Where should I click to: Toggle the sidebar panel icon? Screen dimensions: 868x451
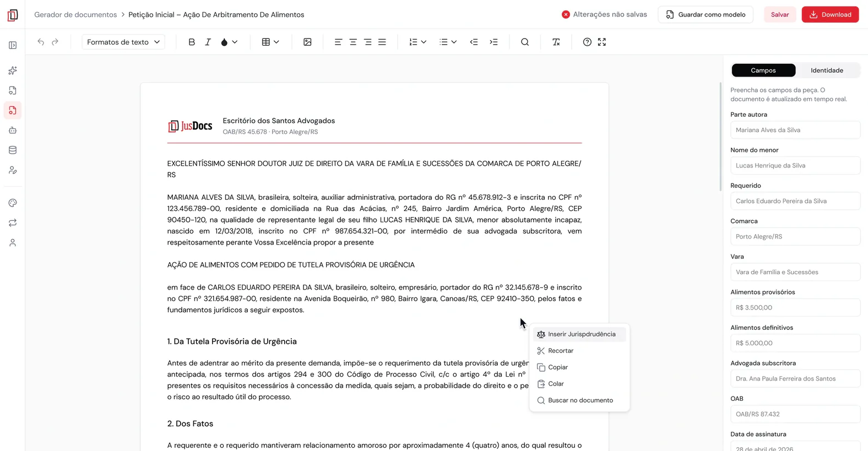tap(13, 45)
